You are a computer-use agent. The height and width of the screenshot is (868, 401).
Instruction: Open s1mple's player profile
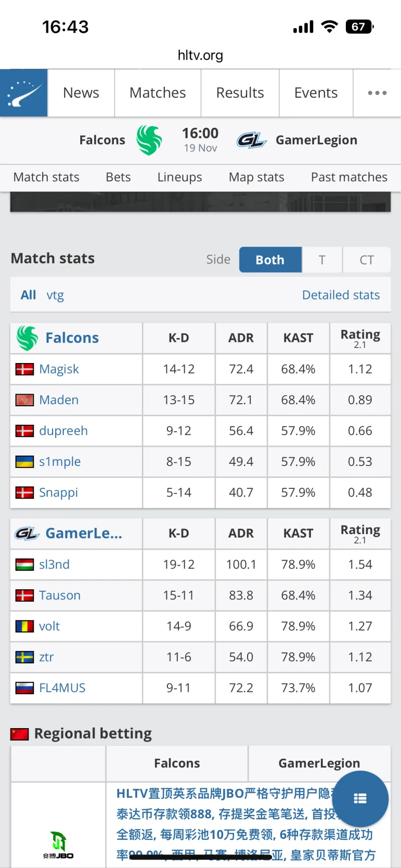(60, 462)
